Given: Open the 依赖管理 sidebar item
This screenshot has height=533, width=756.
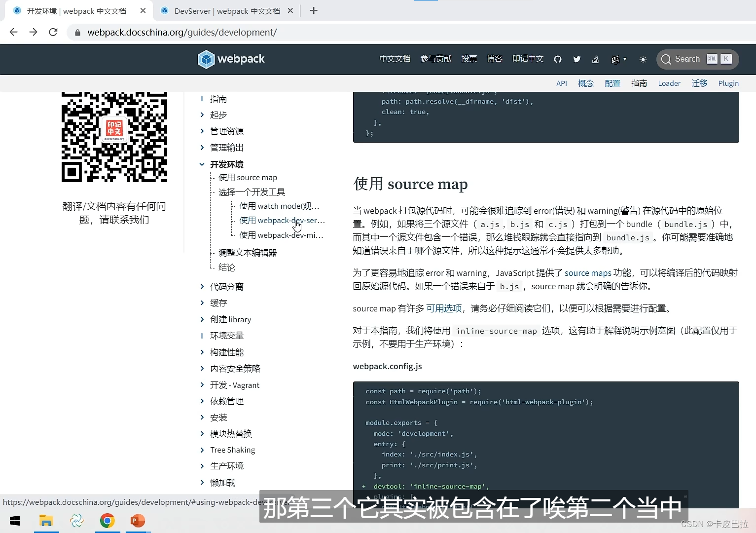Looking at the screenshot, I should pyautogui.click(x=227, y=402).
